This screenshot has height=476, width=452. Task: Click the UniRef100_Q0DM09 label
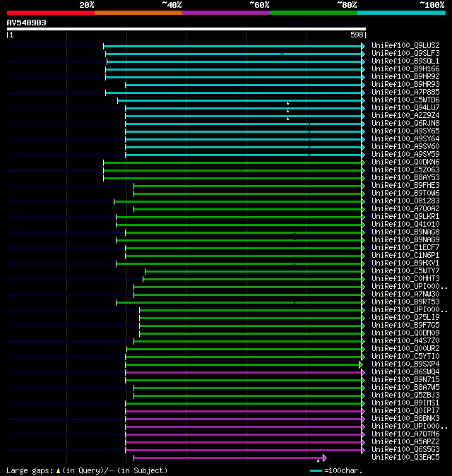pos(405,333)
